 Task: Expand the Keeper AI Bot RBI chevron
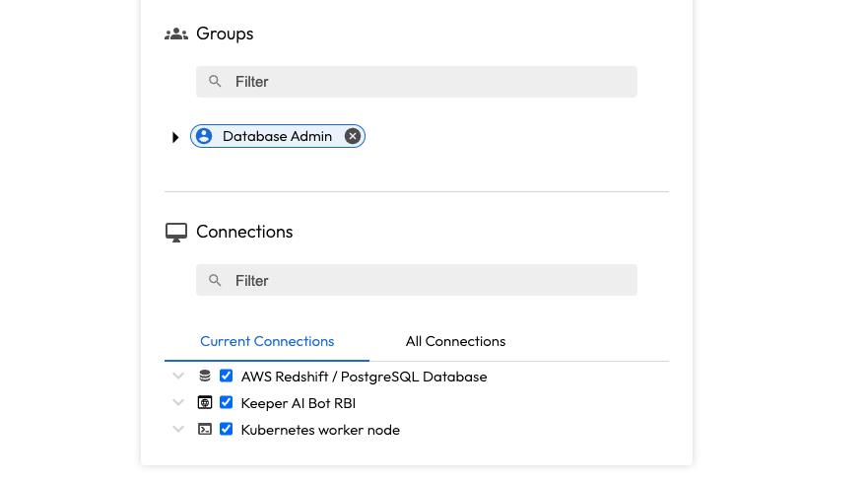(x=178, y=403)
